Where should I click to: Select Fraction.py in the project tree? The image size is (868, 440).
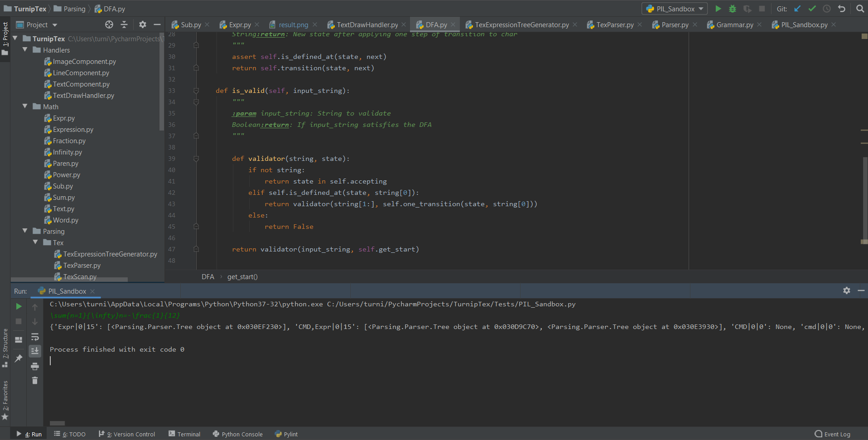coord(69,141)
